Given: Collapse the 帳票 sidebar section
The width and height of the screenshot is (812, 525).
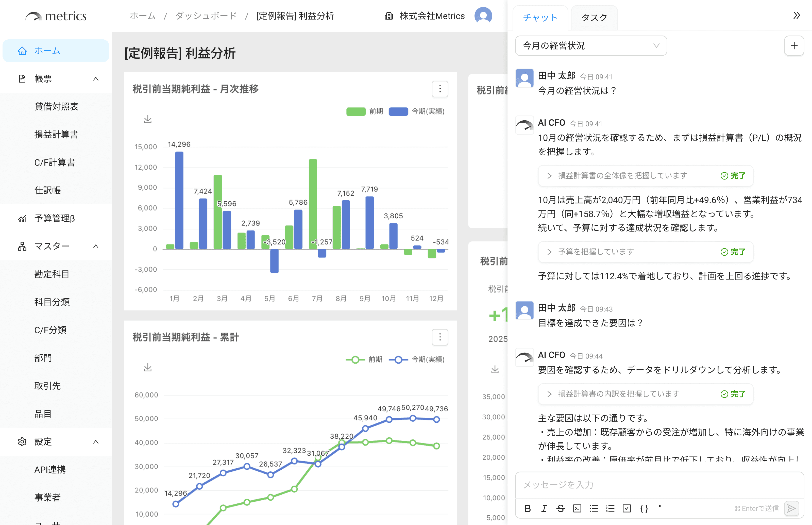Looking at the screenshot, I should [96, 79].
